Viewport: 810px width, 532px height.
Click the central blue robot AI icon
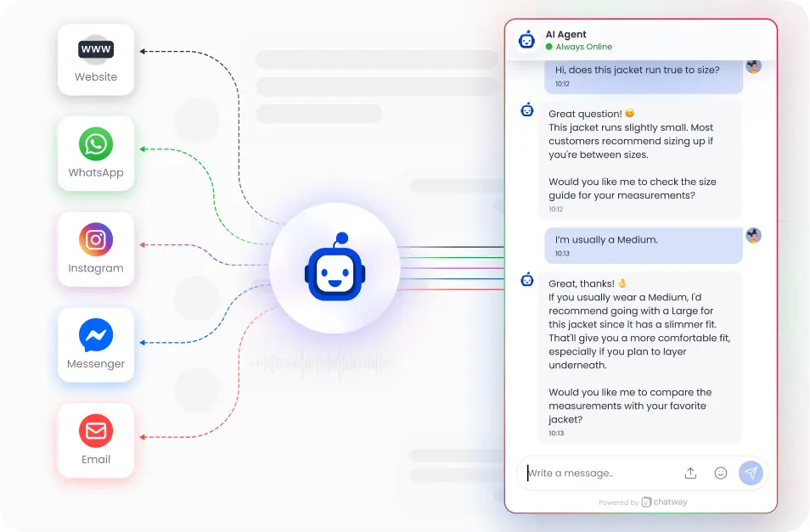tap(335, 267)
